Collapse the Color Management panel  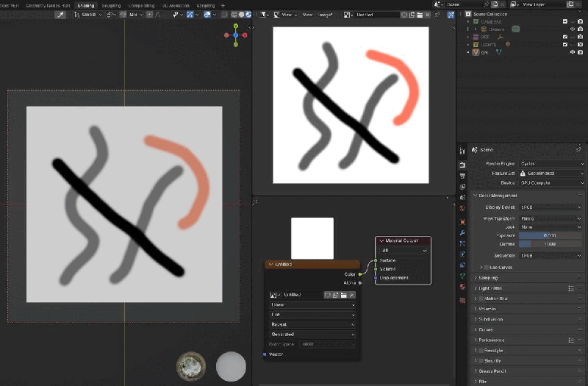tap(527, 196)
